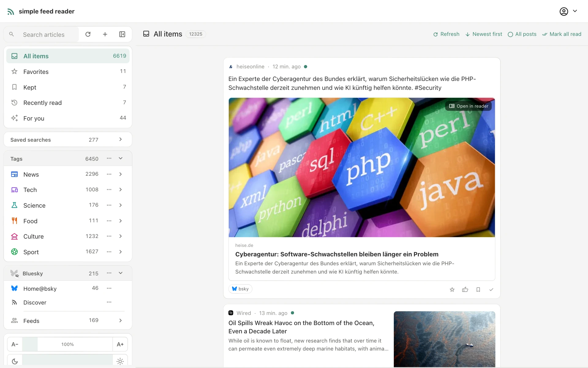Image resolution: width=588 pixels, height=368 pixels.
Task: Click Open in reader button
Action: (x=469, y=106)
